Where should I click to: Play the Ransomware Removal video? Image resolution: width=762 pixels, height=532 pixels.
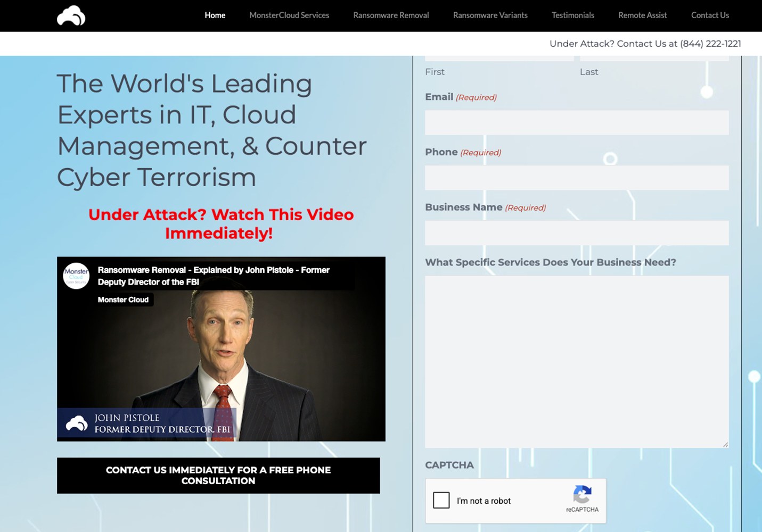click(221, 349)
